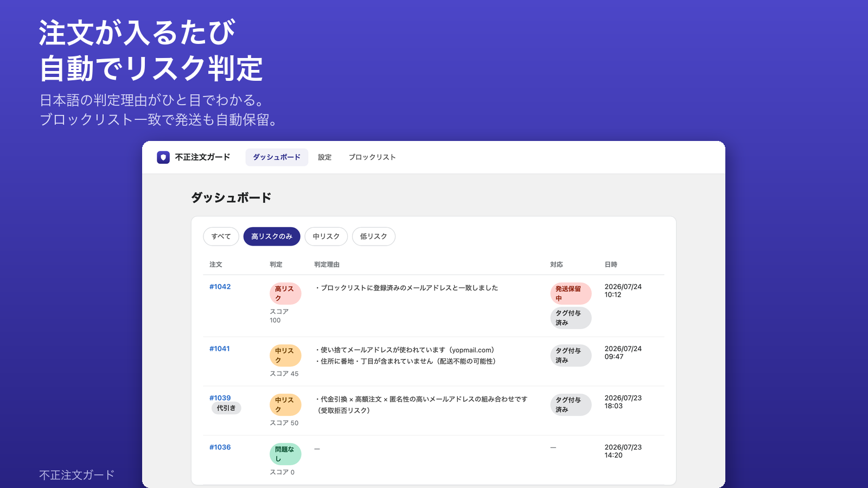Click the 高リスク badge for order #1042

(285, 293)
